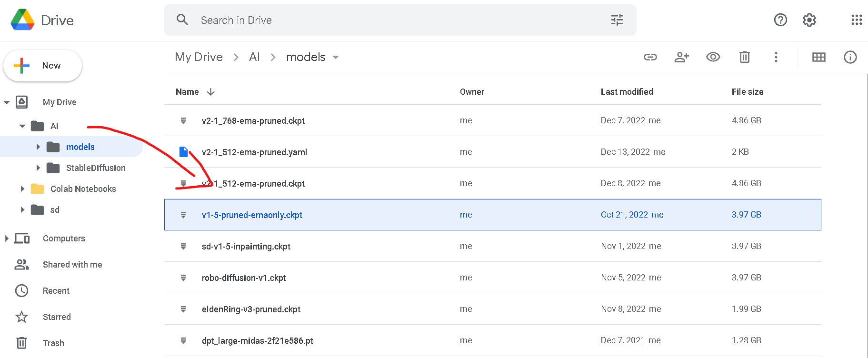Click file icon of dpt_large-midas-2f21e586.pt
Image resolution: width=868 pixels, height=358 pixels.
click(x=183, y=340)
